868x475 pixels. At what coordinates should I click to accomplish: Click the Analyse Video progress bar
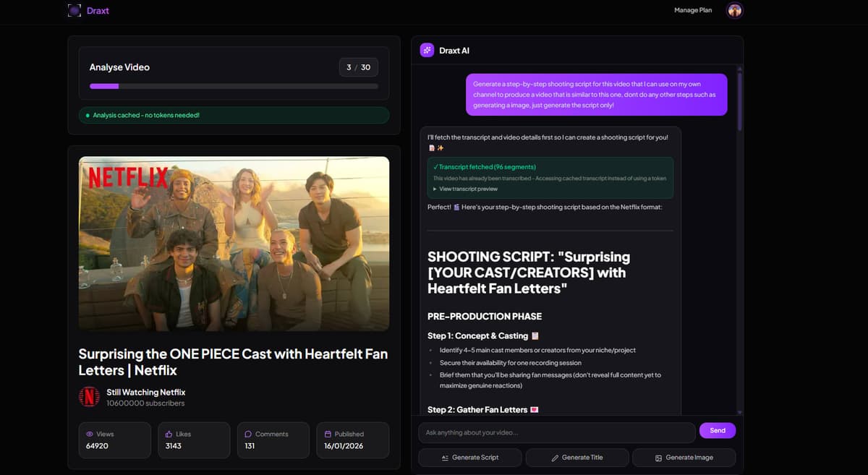point(234,86)
